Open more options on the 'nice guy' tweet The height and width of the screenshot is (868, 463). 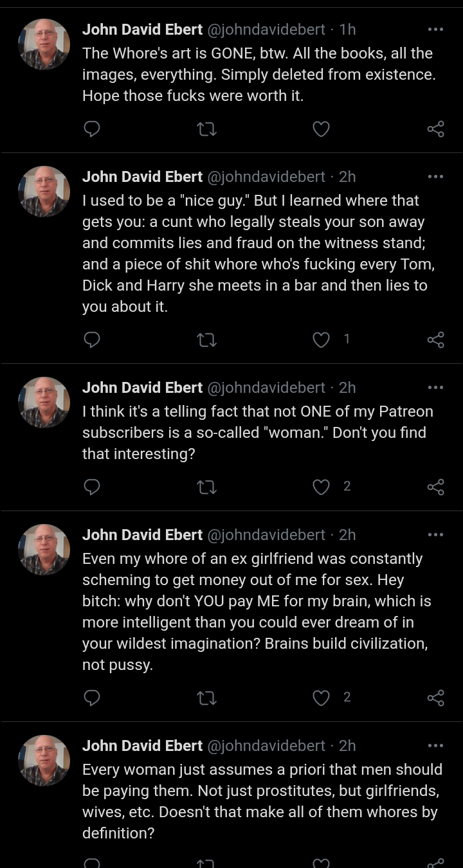pos(435,177)
